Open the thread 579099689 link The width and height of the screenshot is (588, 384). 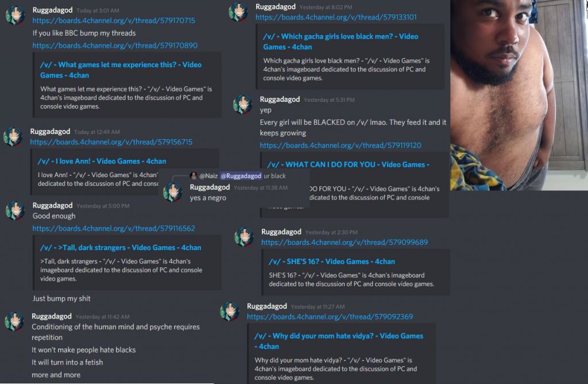point(345,242)
